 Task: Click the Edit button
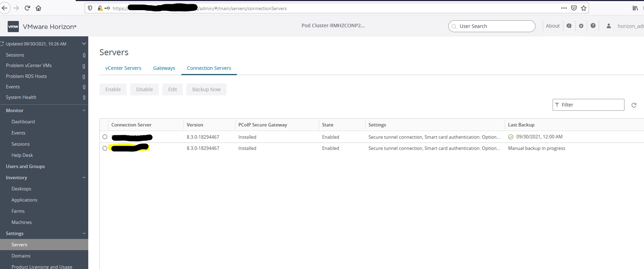tap(173, 89)
